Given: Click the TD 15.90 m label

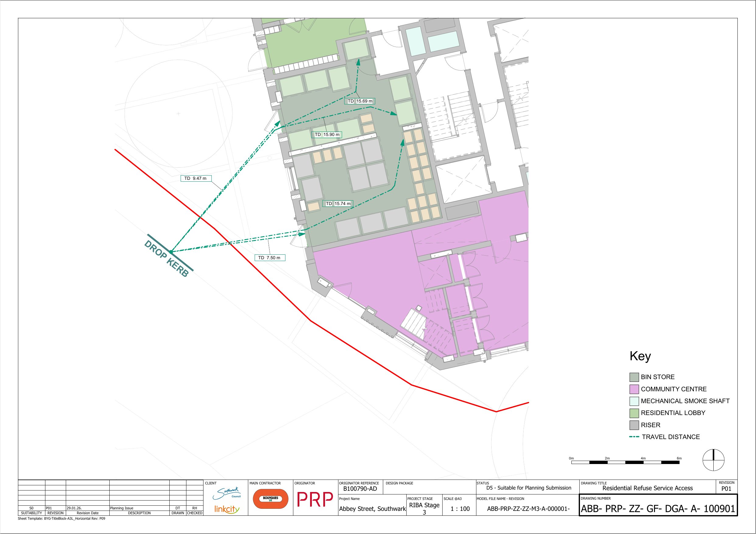Looking at the screenshot, I should pos(327,134).
